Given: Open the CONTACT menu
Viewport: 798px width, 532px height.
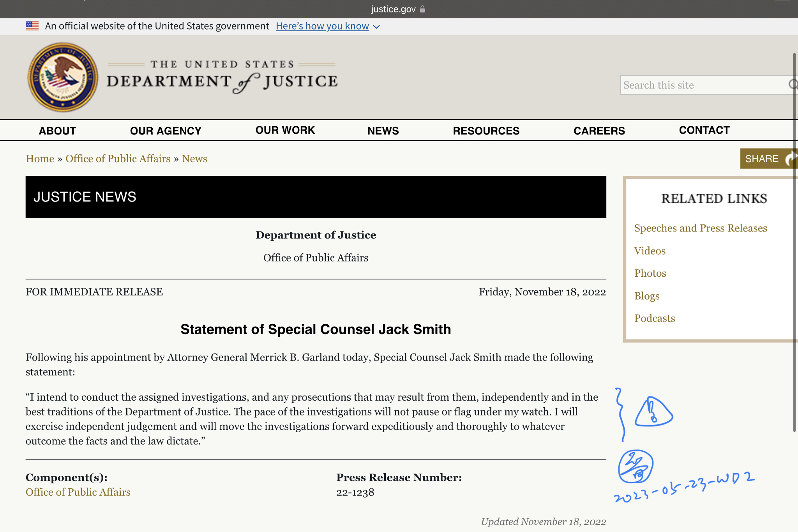Looking at the screenshot, I should [704, 130].
